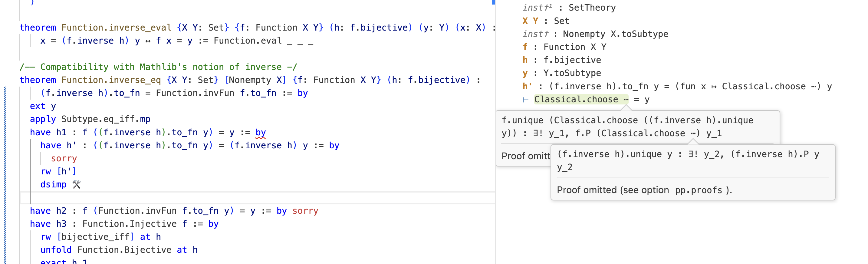
Task: Click Subtype.eq_iff.mp after apply
Action: pos(106,119)
